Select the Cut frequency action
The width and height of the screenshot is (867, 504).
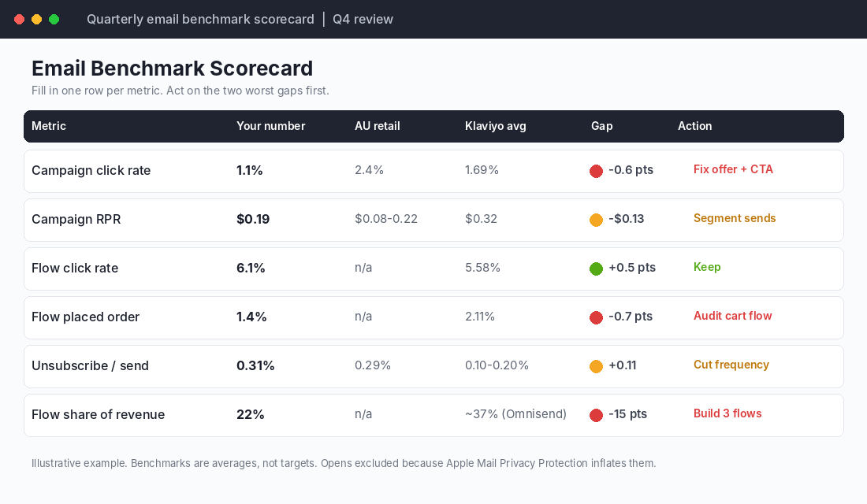point(731,365)
